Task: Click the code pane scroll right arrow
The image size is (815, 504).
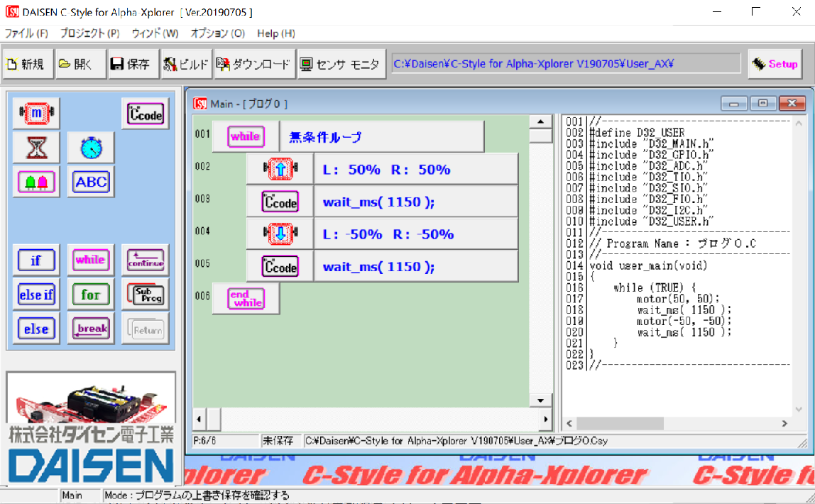Action: coord(784,424)
